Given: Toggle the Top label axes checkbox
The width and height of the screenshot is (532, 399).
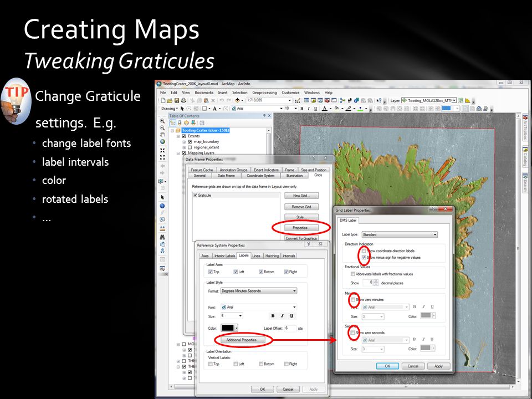Looking at the screenshot, I should (211, 272).
